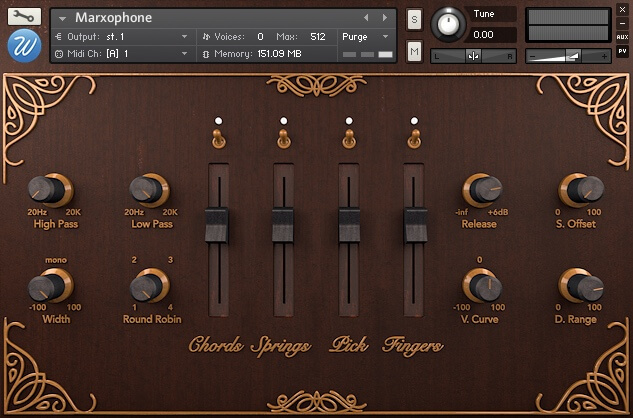Open instrument edit mode with wrench icon
Image resolution: width=633 pixels, height=418 pixels.
[24, 16]
